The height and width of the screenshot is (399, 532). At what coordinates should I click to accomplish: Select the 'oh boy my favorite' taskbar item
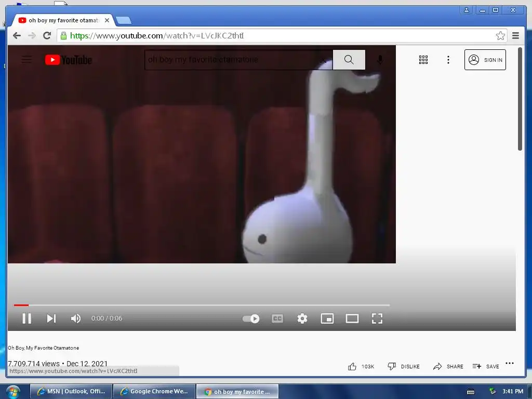[x=237, y=391]
